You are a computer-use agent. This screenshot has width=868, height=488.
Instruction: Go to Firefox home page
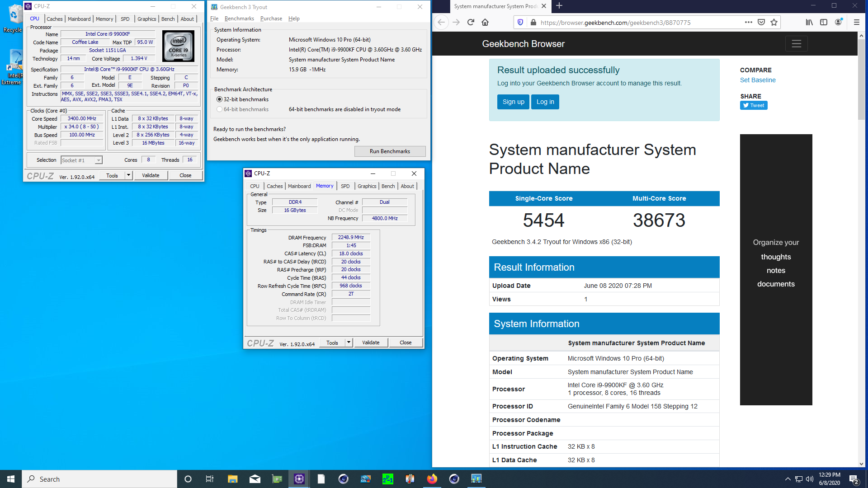485,22
